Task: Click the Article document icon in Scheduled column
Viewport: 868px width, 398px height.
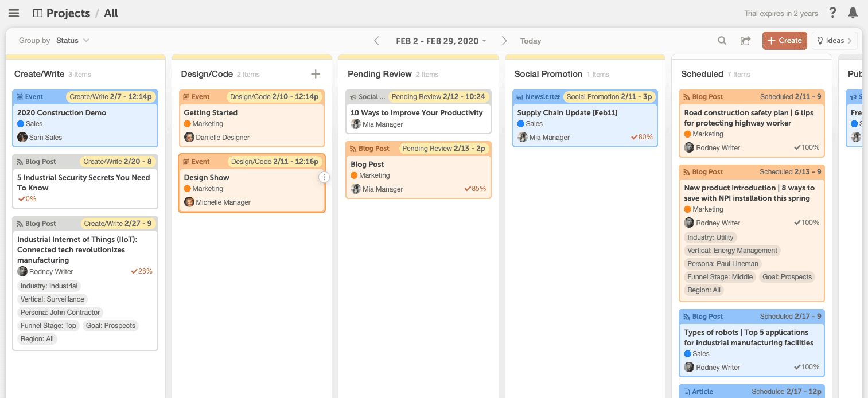Action: pos(687,392)
